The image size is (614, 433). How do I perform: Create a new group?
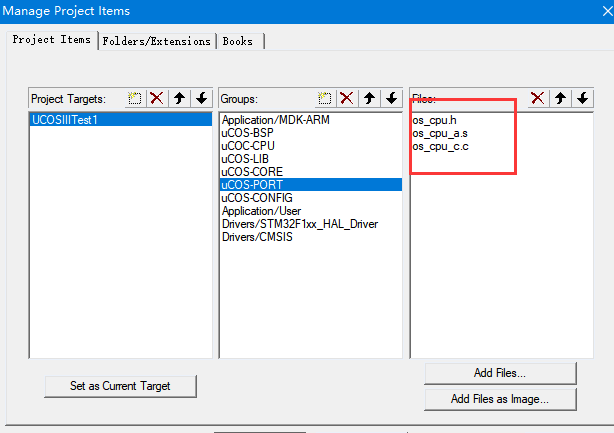click(325, 98)
